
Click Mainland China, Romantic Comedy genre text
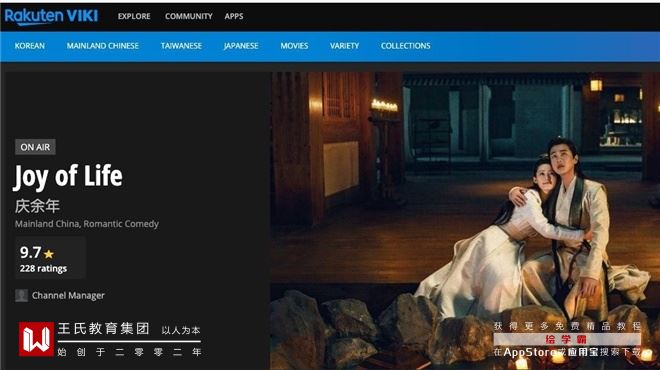click(87, 224)
